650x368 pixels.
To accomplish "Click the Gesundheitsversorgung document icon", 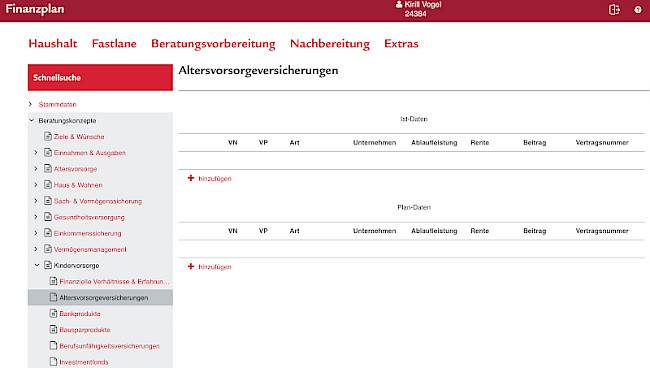I will coord(48,217).
